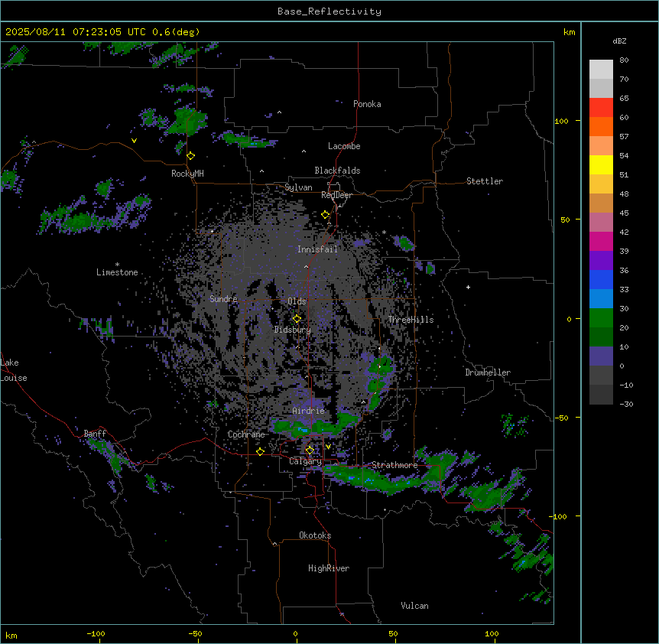659x644 pixels.
Task: Select the orange 60 dBZ legend band
Action: click(x=601, y=126)
